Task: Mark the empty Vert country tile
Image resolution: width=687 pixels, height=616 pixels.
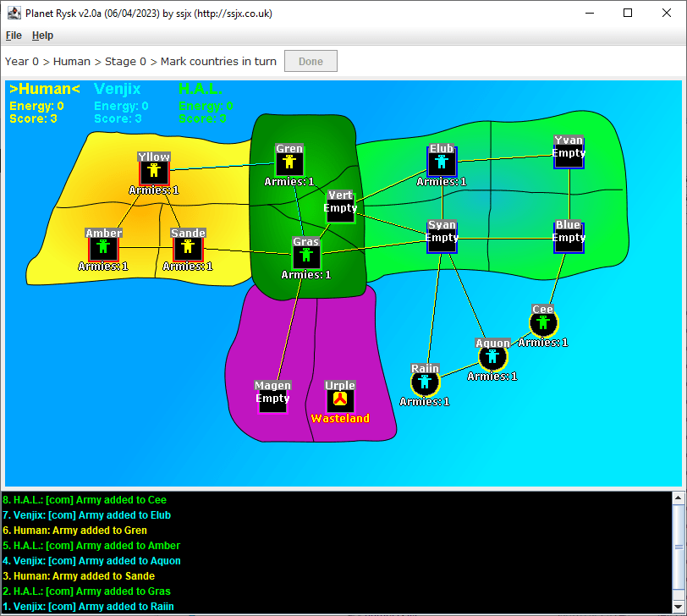Action: coord(340,208)
